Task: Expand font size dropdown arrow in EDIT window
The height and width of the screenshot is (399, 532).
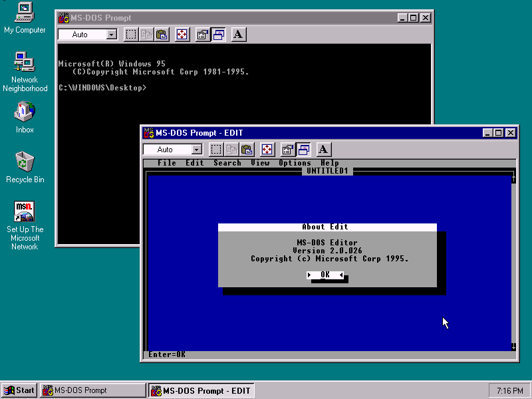Action: click(x=196, y=149)
